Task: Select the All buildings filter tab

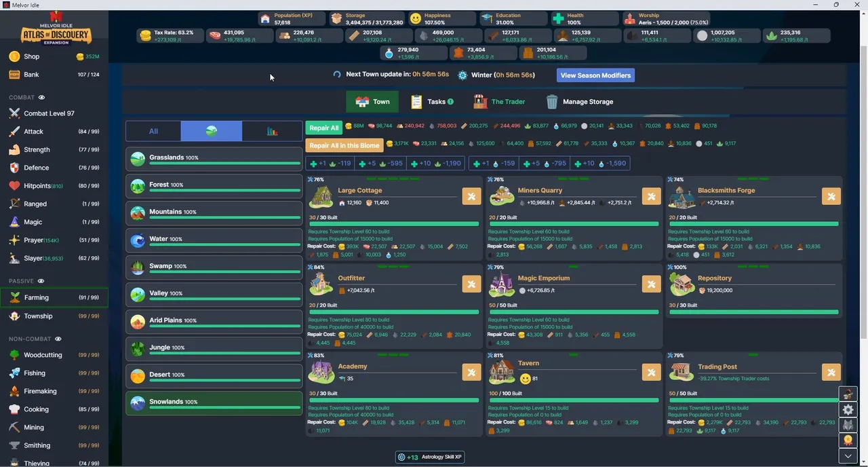Action: pyautogui.click(x=153, y=131)
